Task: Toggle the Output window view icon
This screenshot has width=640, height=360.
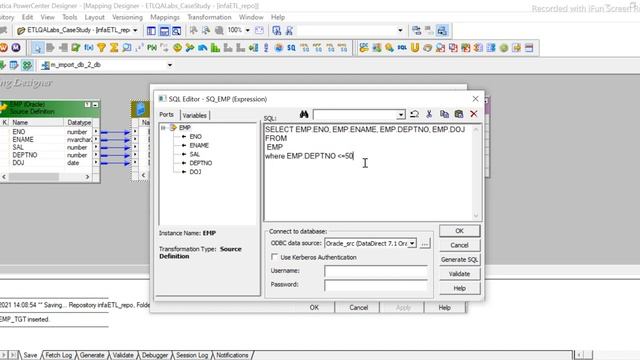Action: (164, 31)
